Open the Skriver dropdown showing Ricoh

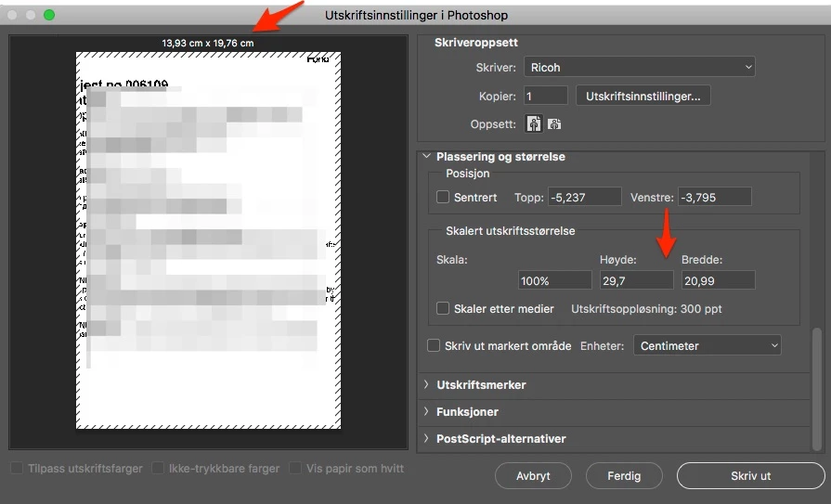pyautogui.click(x=640, y=68)
